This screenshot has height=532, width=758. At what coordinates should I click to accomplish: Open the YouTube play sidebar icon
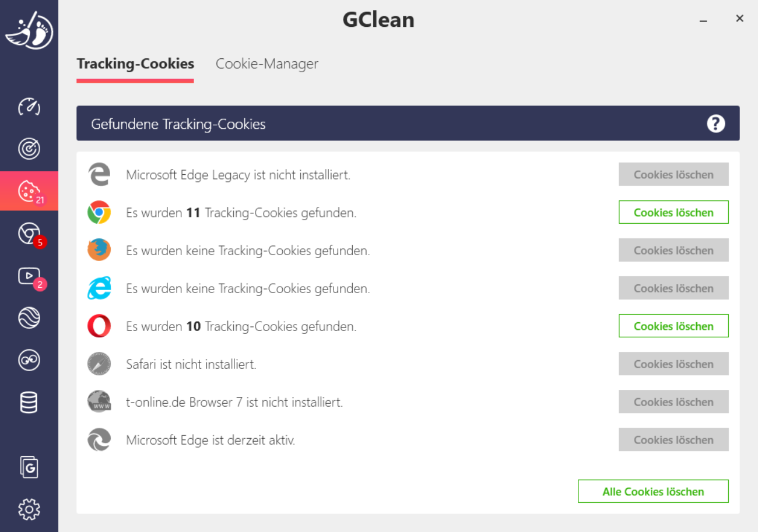(x=29, y=276)
